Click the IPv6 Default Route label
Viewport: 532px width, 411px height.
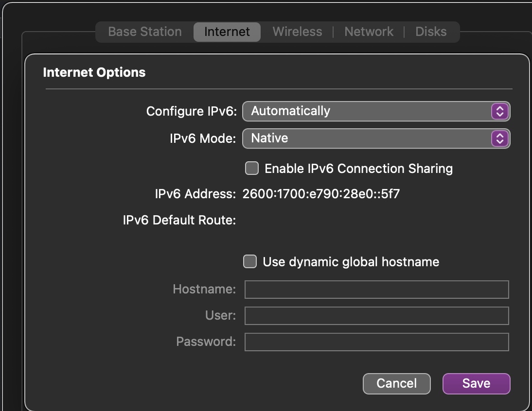(179, 220)
